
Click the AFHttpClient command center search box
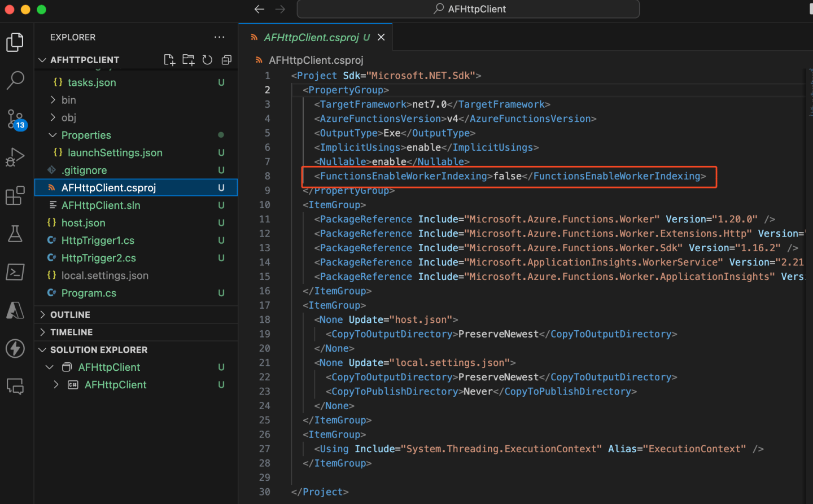(468, 9)
